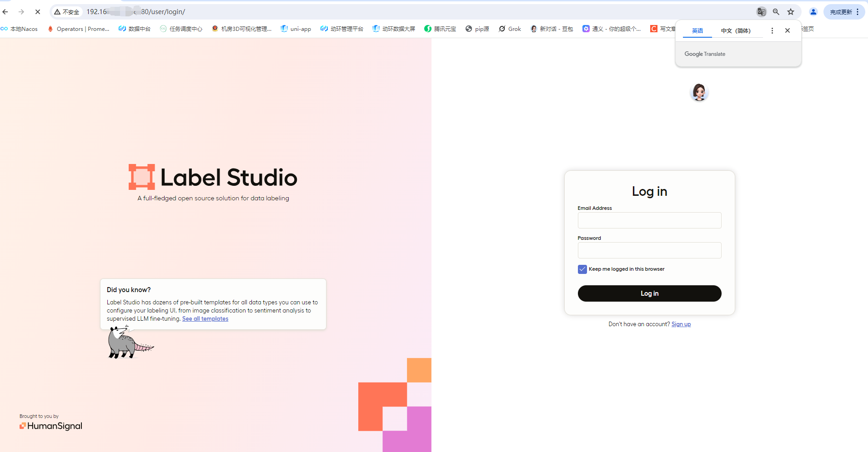Open the 腾讯元宝 bookmark
Image resolution: width=868 pixels, height=452 pixels.
point(440,29)
